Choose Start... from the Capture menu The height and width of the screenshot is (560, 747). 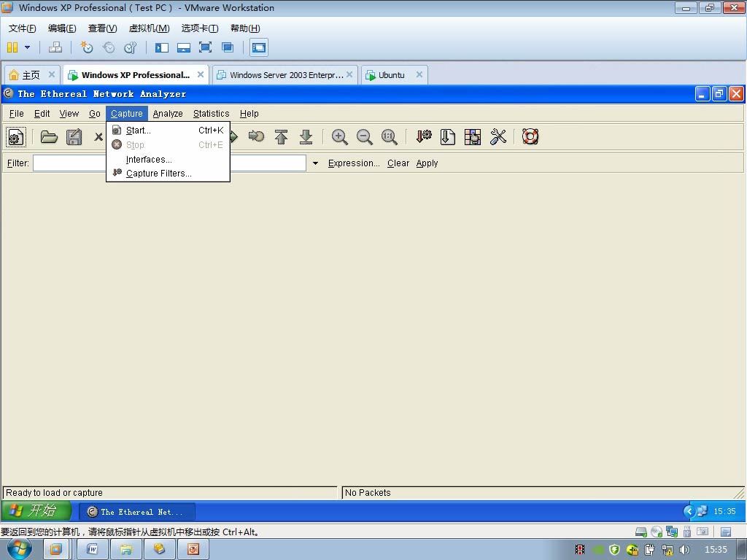pyautogui.click(x=169, y=131)
